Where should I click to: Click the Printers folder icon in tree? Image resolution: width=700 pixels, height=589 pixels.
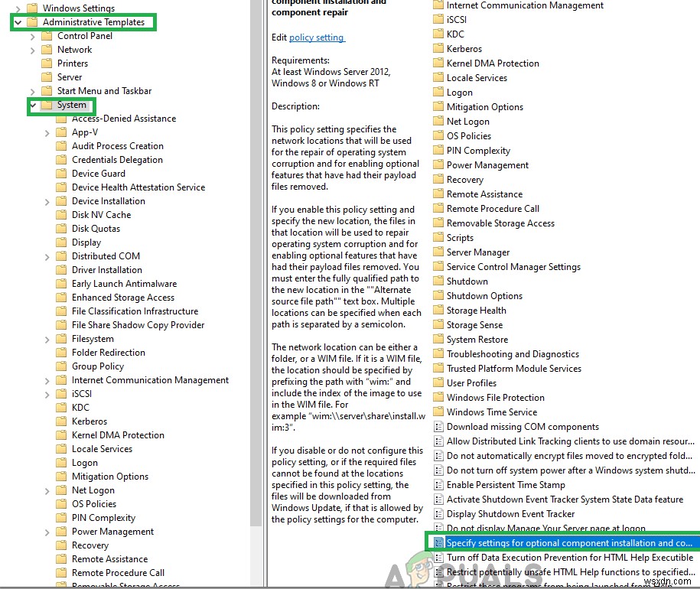[47, 63]
